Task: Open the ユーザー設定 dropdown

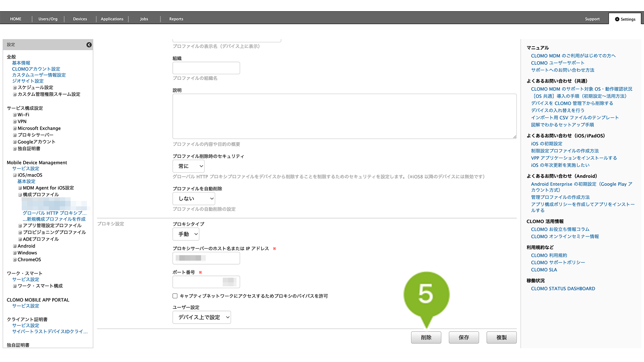Action: point(201,317)
